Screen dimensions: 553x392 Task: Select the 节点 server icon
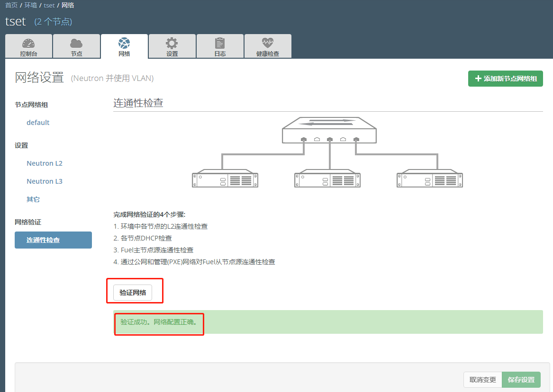coord(76,43)
